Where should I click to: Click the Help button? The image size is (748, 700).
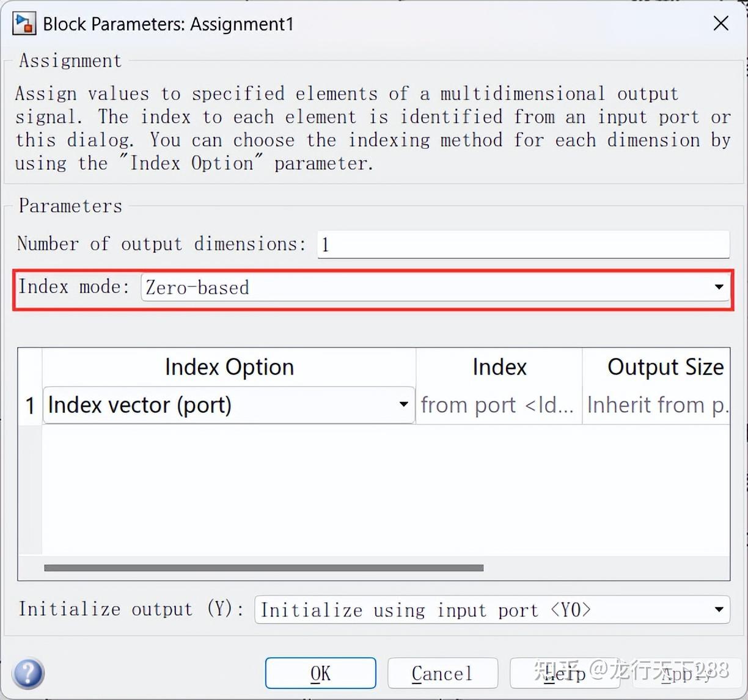(565, 673)
